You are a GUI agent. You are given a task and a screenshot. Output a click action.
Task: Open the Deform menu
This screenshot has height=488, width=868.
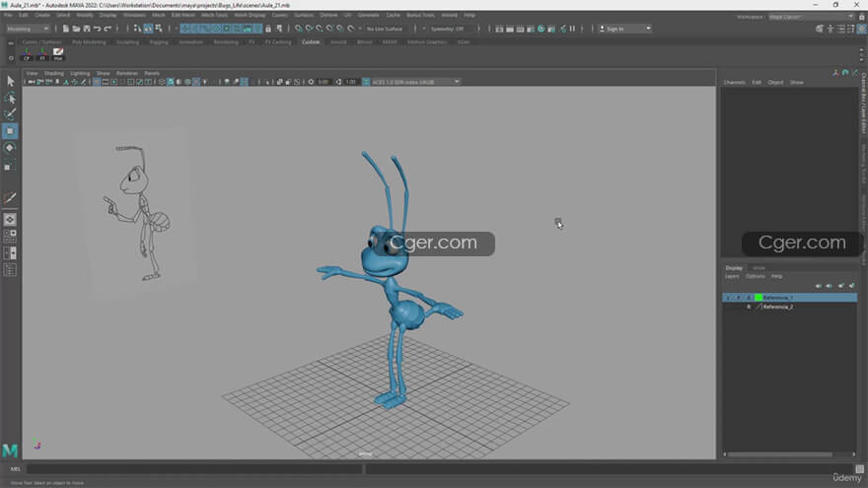pyautogui.click(x=328, y=15)
